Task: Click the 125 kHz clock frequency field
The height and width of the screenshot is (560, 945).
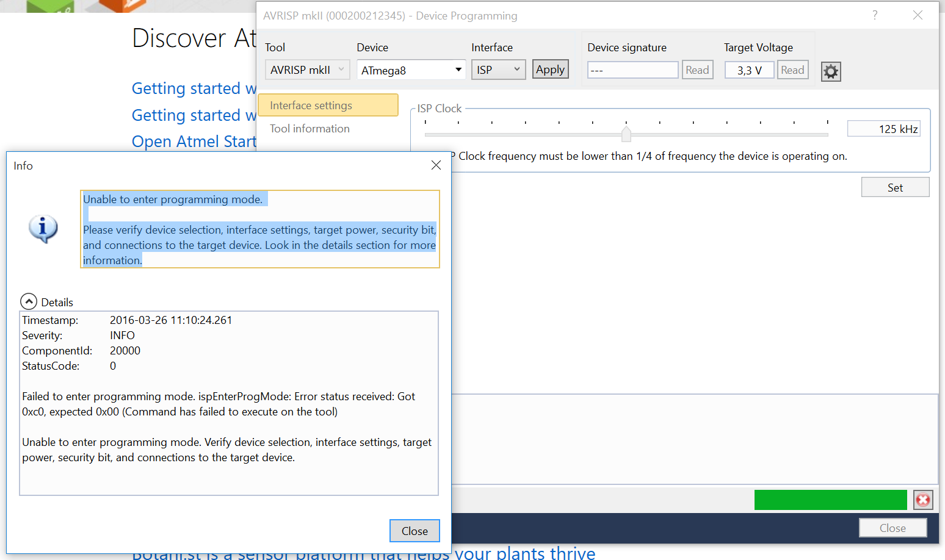Action: point(884,129)
